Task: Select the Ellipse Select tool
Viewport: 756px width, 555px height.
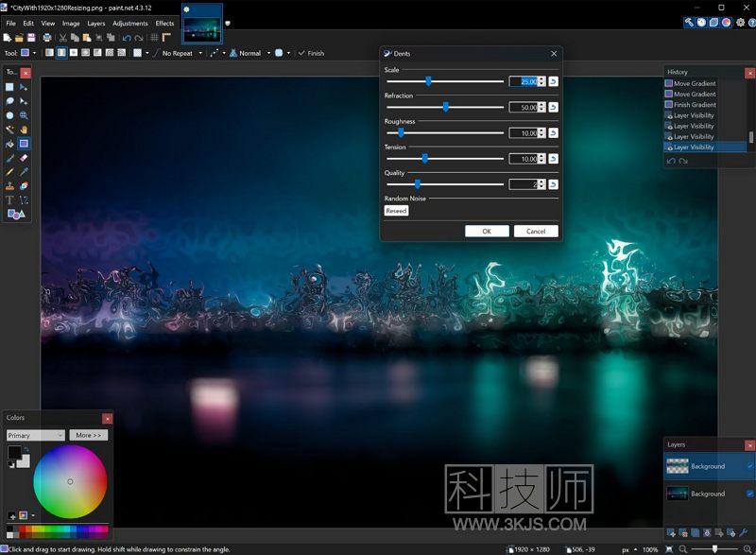Action: pyautogui.click(x=9, y=115)
